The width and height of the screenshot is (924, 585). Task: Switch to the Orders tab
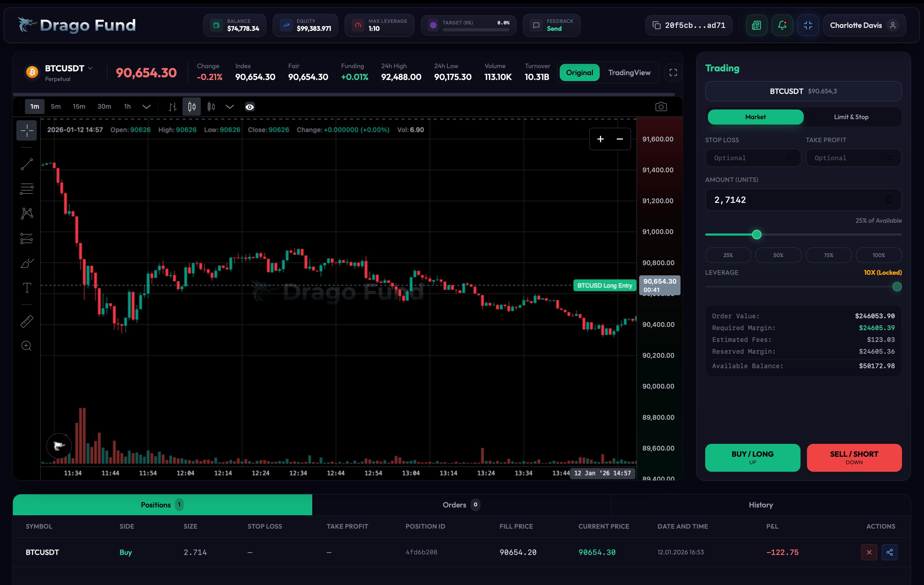(x=460, y=504)
